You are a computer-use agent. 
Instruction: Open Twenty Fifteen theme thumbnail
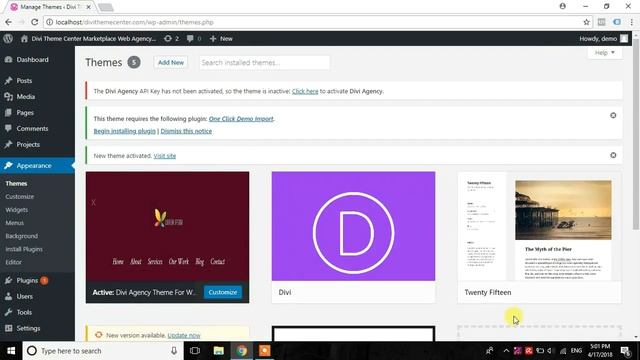coord(540,227)
